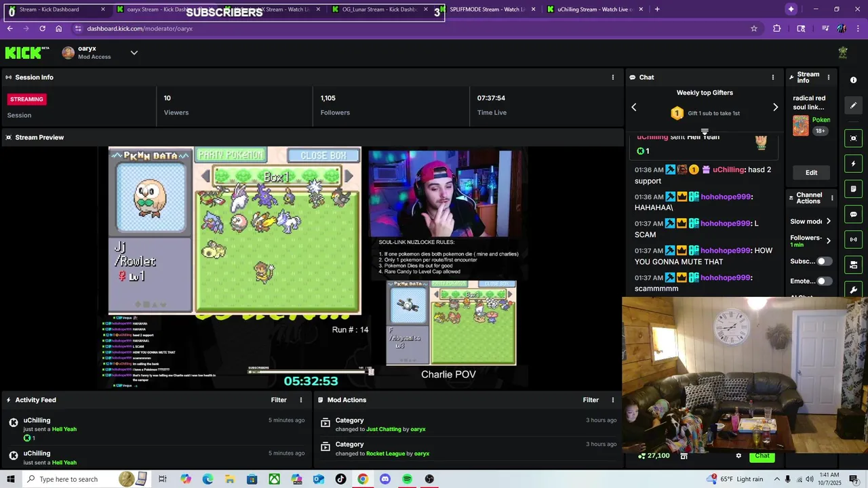The width and height of the screenshot is (868, 488).
Task: Toggle the activity feed lightning icon
Action: [x=853, y=164]
